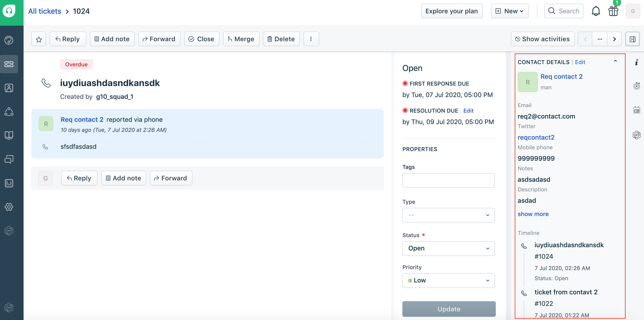Screen dimensions: 644x320
Task: Click the mobile number 999999999
Action: (x=536, y=158)
